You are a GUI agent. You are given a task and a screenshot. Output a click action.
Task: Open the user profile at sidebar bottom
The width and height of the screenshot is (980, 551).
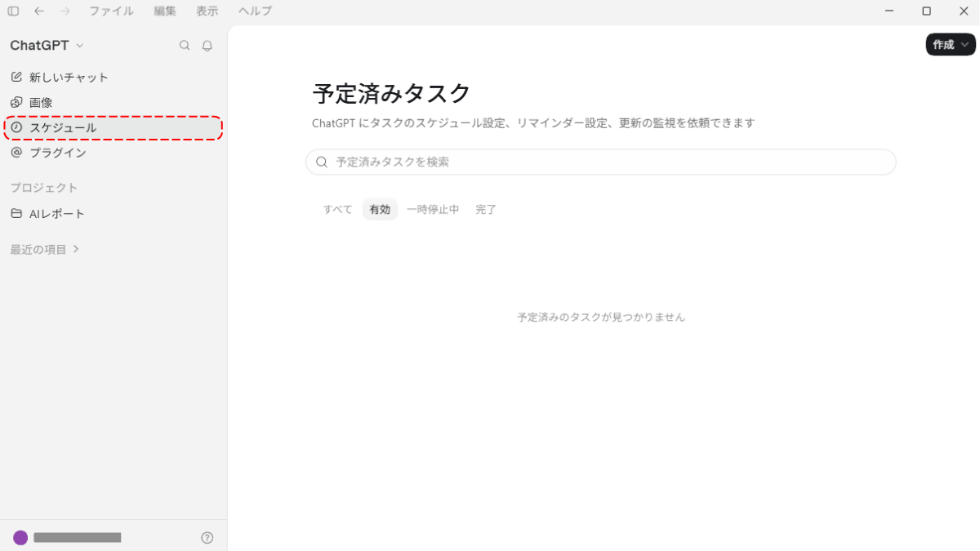coord(67,537)
